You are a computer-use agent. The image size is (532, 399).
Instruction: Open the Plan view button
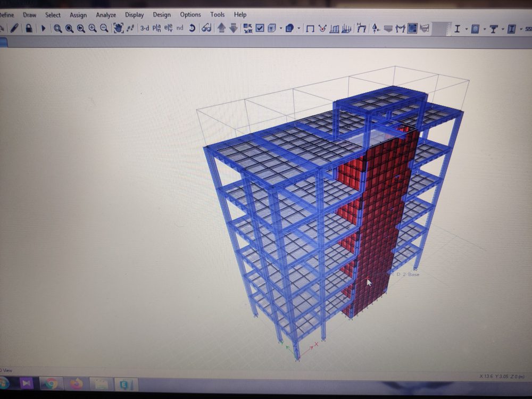point(157,29)
